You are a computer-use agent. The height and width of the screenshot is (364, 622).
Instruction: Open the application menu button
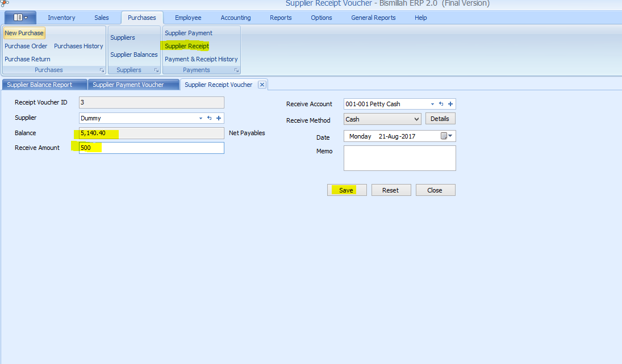(20, 18)
